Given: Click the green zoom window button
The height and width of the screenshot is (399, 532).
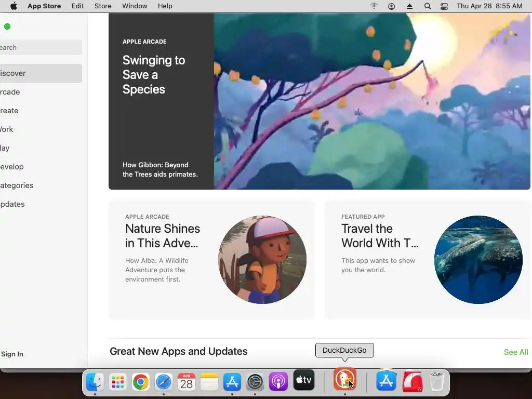Looking at the screenshot, I should click(x=7, y=26).
